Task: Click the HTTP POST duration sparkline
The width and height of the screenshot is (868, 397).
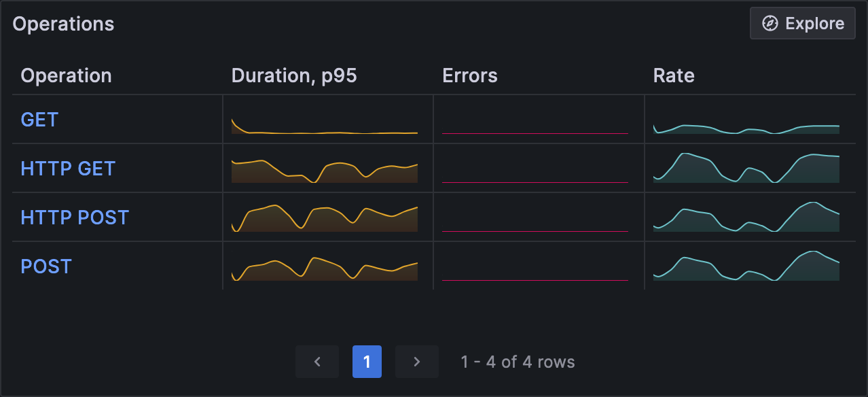Action: tap(325, 219)
